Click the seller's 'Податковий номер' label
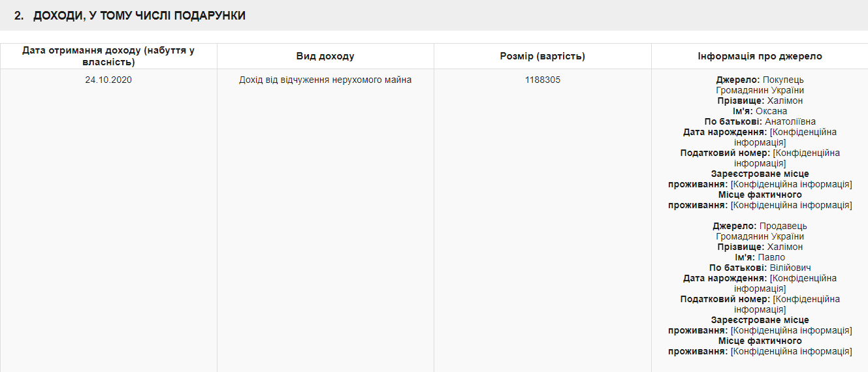Viewport: 868px width, 372px height. [x=724, y=299]
